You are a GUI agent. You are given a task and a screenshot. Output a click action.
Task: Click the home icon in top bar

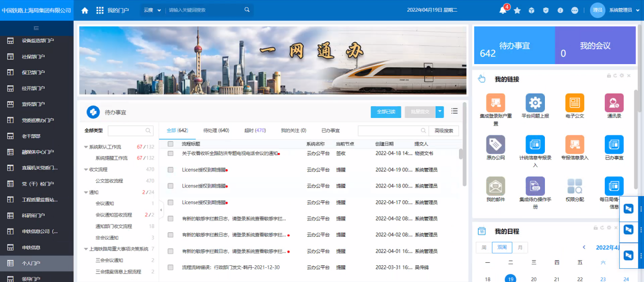pos(85,10)
